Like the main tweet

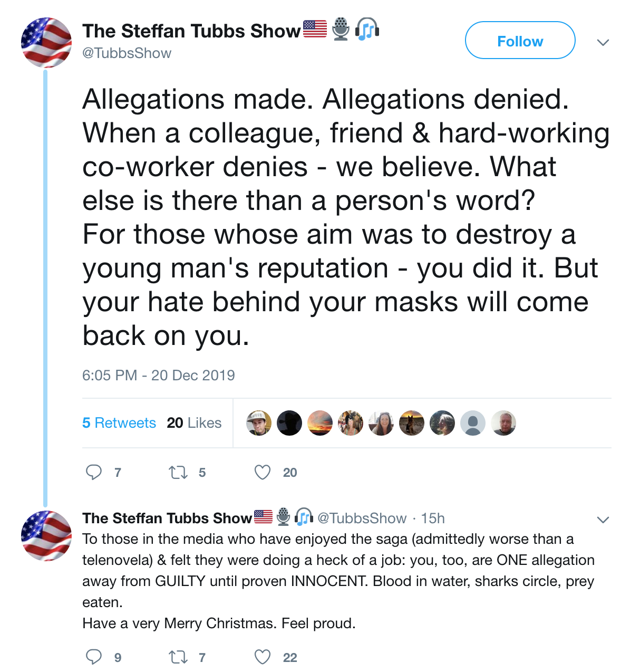[x=263, y=472]
